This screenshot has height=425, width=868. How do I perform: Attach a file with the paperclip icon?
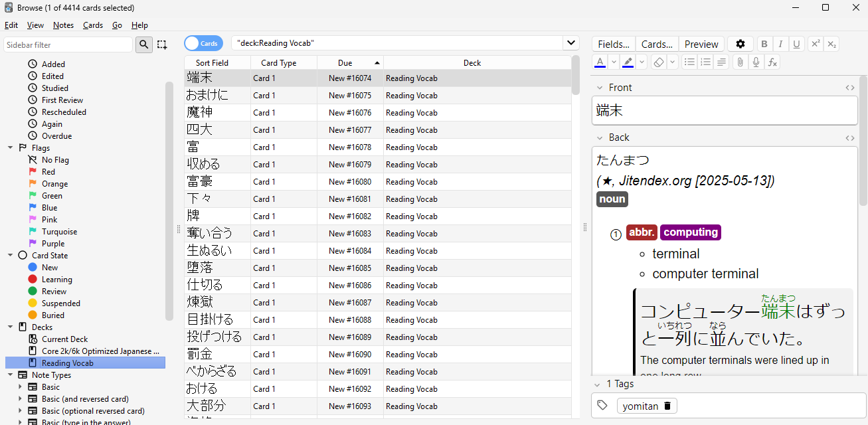[740, 62]
